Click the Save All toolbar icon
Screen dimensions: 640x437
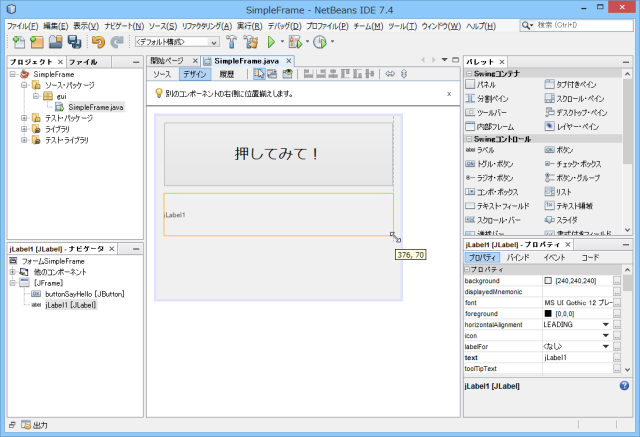tap(74, 42)
